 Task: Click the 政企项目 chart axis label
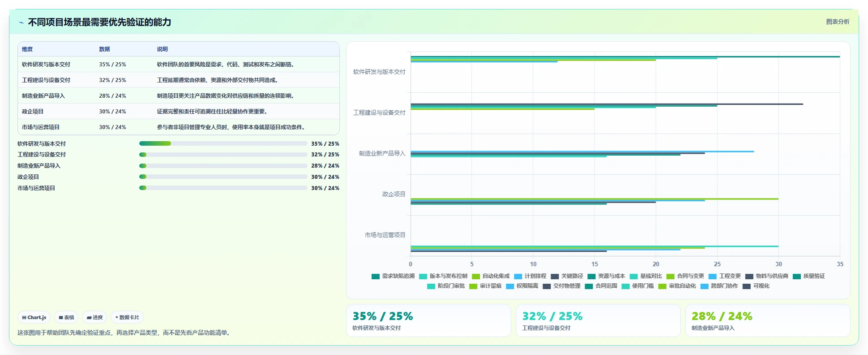tap(393, 194)
